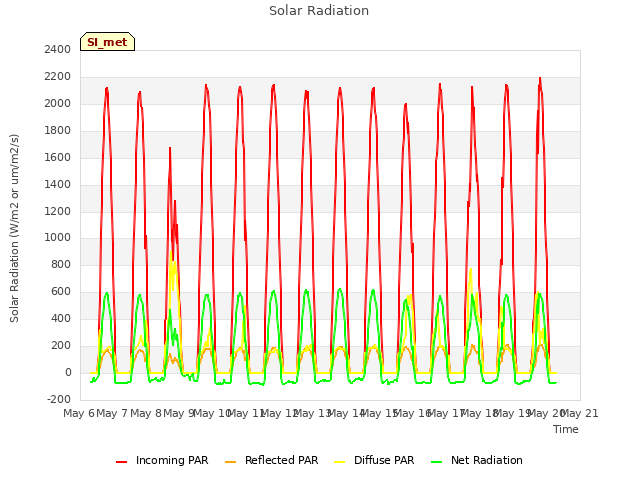Click the Solar Radiation chart title
Viewport: 640px width, 480px height.
pyautogui.click(x=319, y=11)
